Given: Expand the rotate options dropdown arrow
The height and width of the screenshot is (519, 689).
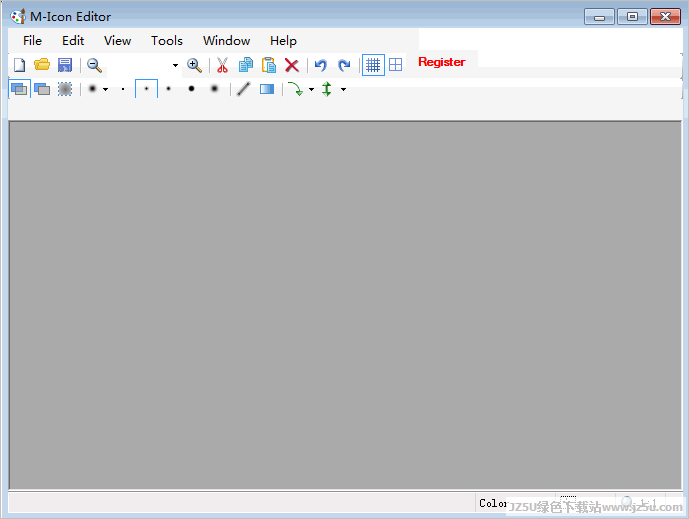Looking at the screenshot, I should coord(312,90).
